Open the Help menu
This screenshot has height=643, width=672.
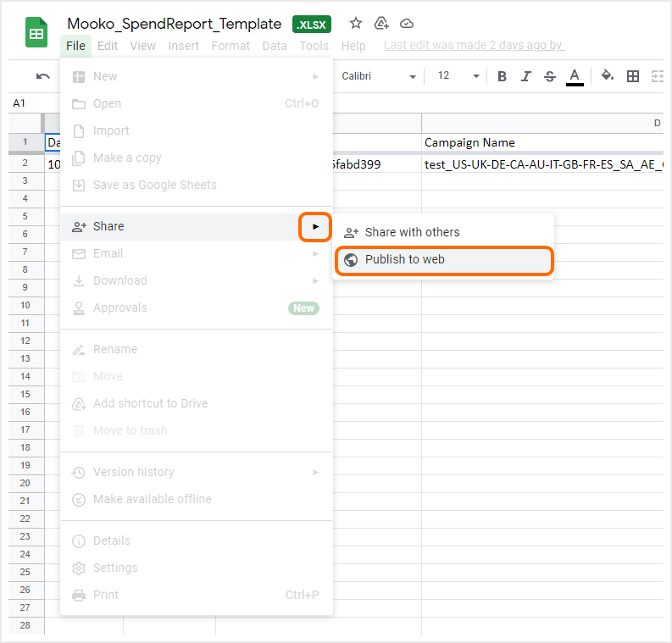tap(353, 46)
